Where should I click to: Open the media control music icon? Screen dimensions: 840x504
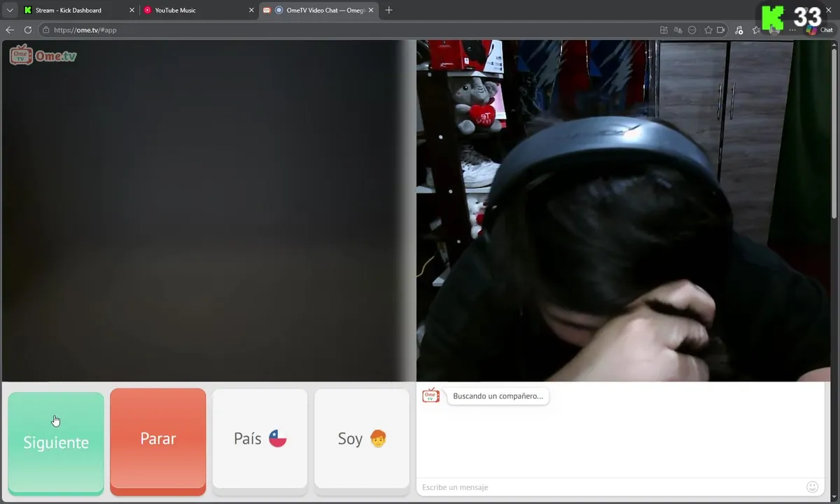point(739,30)
